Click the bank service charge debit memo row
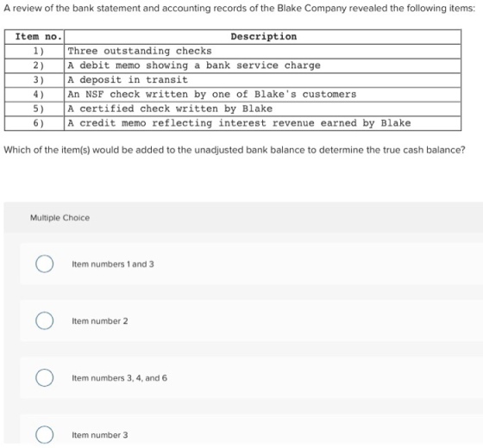 point(233,65)
